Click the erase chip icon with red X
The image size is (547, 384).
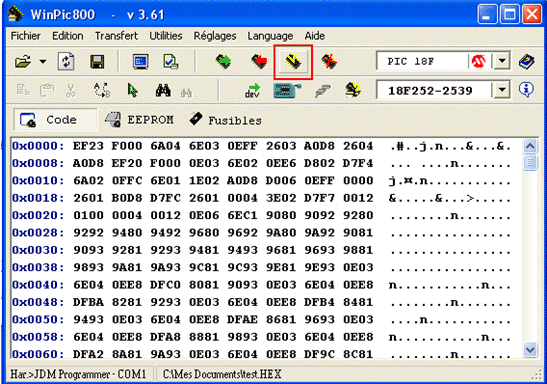tap(329, 62)
